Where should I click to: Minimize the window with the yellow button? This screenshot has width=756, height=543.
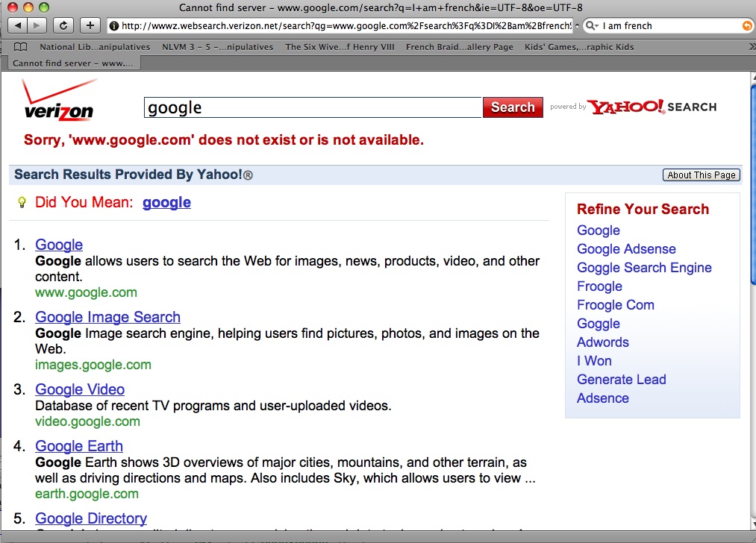click(28, 7)
